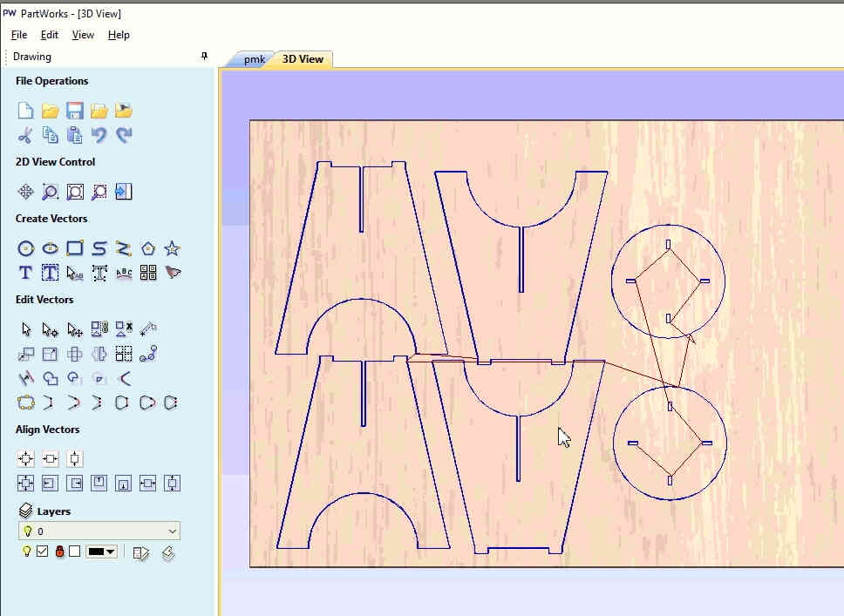
Task: Open the View menu
Action: (x=83, y=35)
